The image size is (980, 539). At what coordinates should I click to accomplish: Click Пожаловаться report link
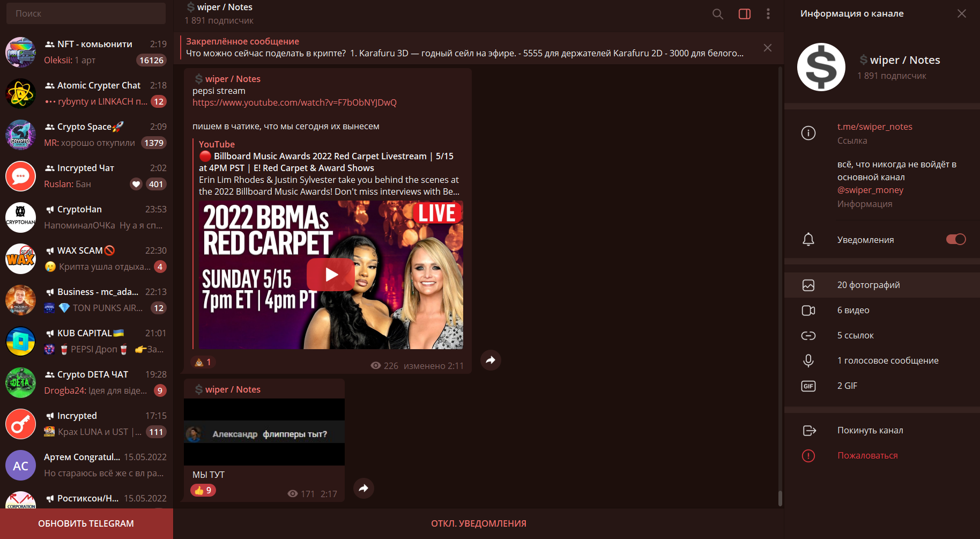click(x=867, y=455)
